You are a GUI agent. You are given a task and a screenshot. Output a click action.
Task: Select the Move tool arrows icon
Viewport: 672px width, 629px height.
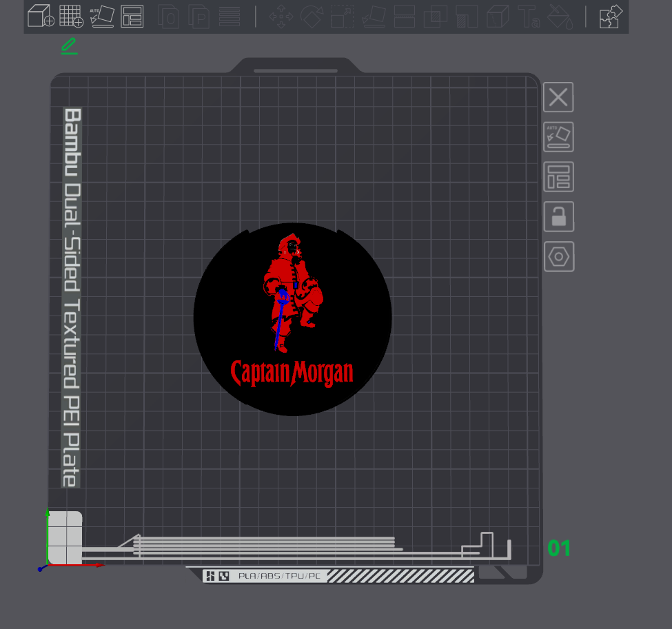pyautogui.click(x=281, y=17)
